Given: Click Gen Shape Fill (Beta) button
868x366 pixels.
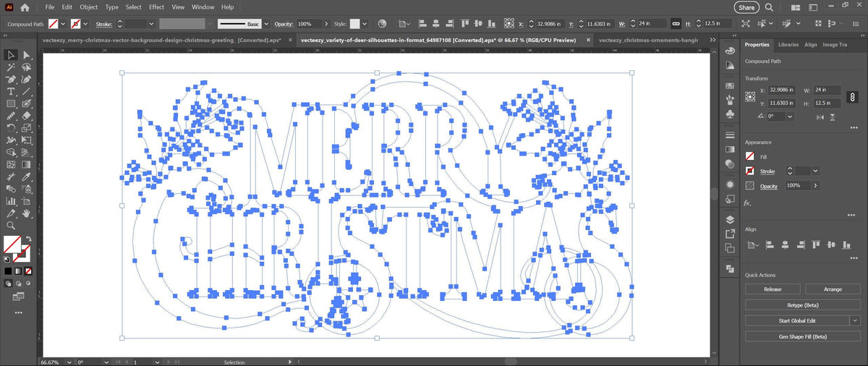Looking at the screenshot, I should (803, 336).
